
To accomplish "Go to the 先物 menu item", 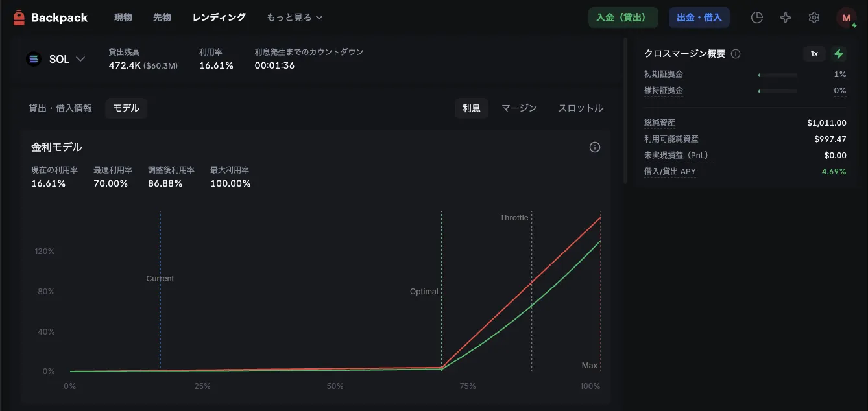I will click(162, 18).
